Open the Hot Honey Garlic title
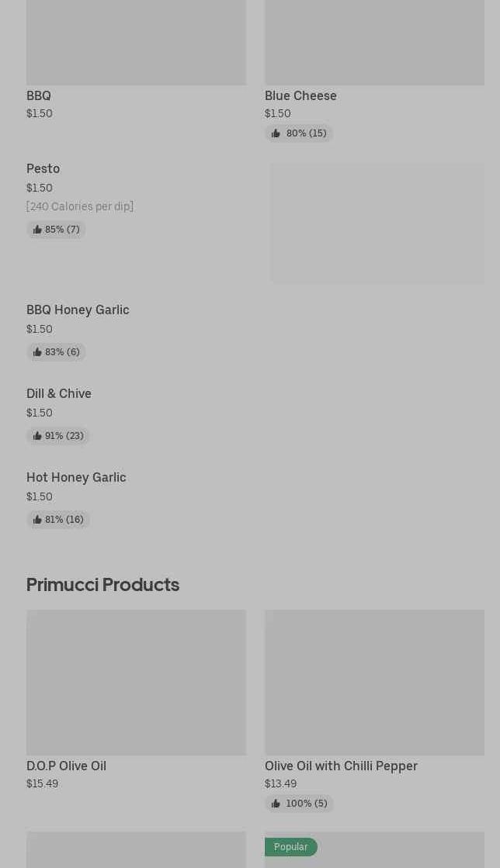 [x=76, y=477]
